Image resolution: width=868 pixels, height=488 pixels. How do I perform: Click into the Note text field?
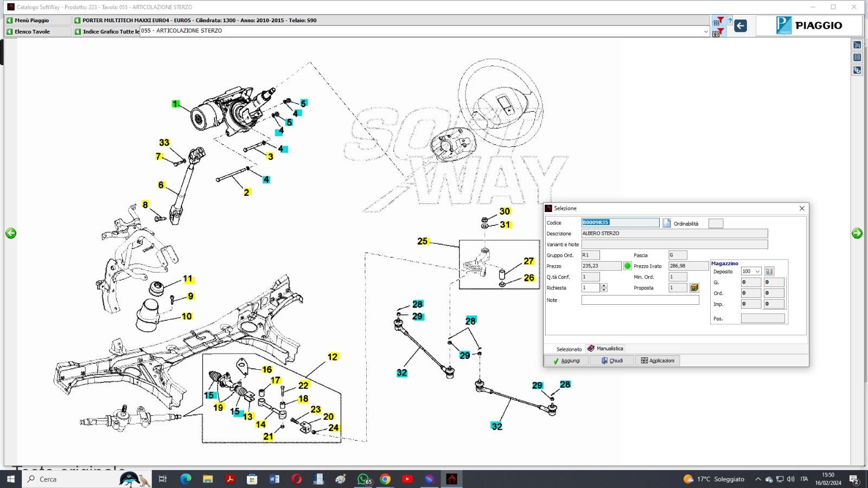click(640, 300)
